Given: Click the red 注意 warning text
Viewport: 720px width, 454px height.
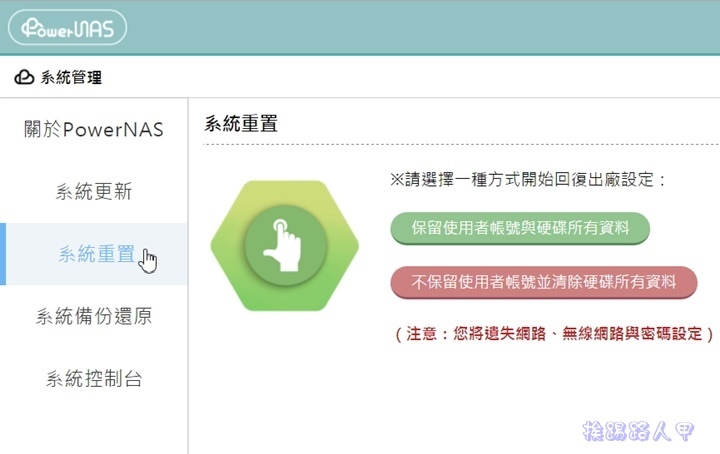Looking at the screenshot, I should 554,334.
